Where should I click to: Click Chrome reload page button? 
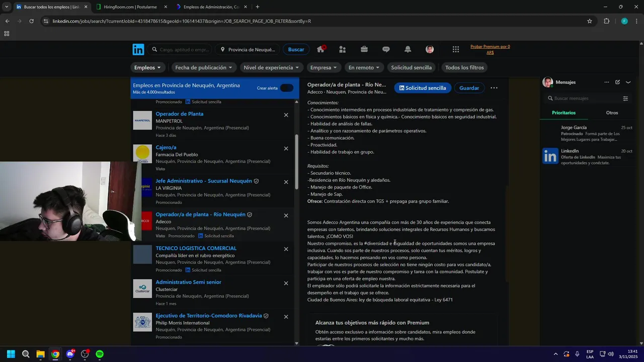(x=31, y=21)
